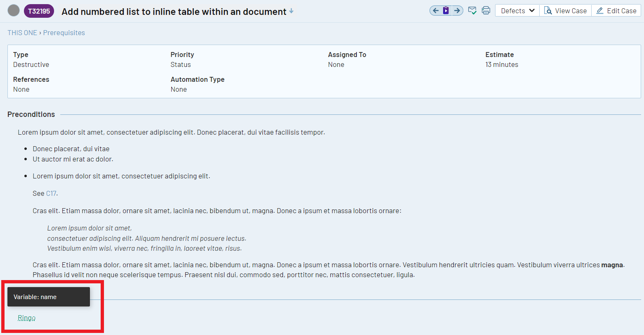Click the Variable: name tooltip
The height and width of the screenshot is (335, 644).
[48, 297]
